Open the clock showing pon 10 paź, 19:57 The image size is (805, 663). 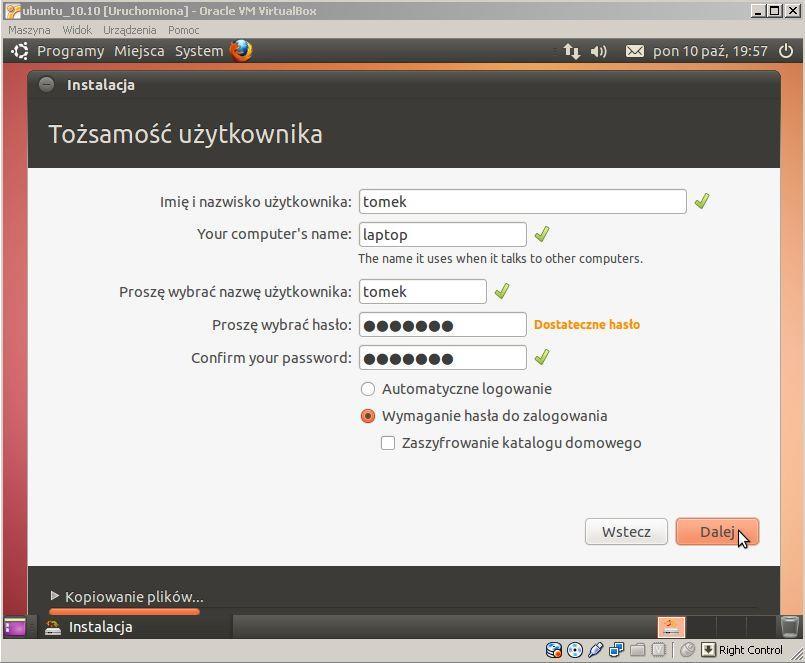click(710, 51)
